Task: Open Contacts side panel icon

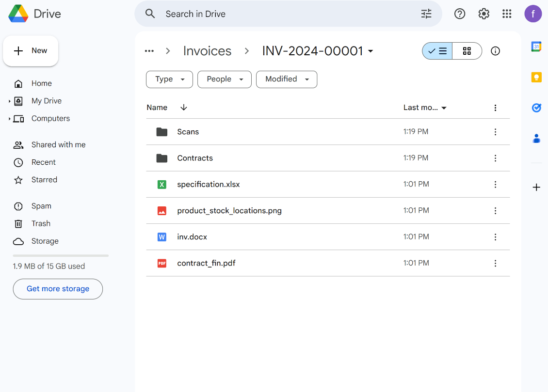Action: point(536,139)
